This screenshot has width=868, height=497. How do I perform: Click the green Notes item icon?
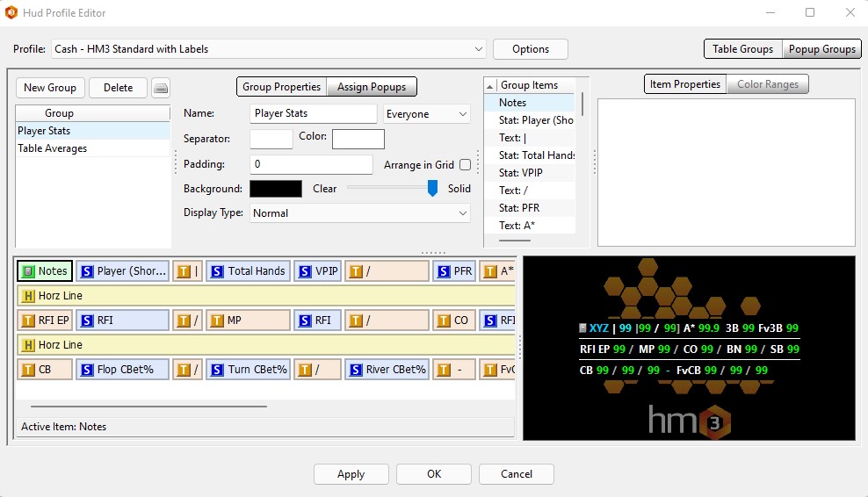point(28,271)
